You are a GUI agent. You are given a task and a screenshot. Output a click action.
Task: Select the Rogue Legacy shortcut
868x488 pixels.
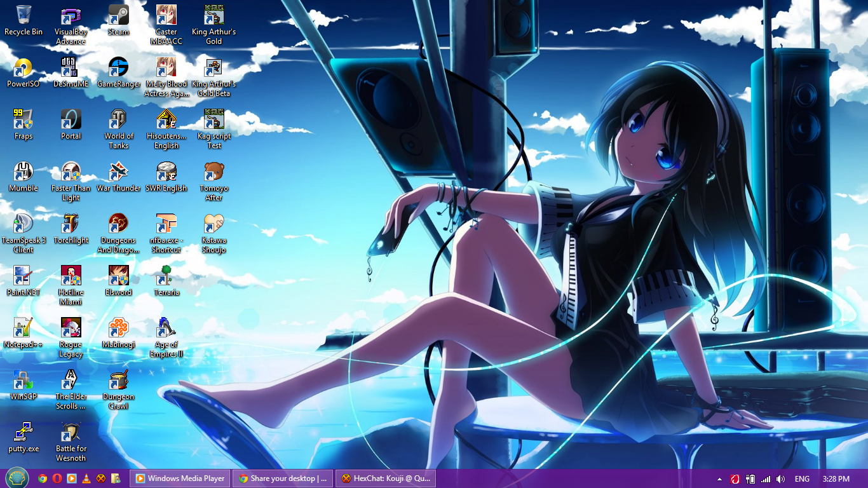(71, 337)
